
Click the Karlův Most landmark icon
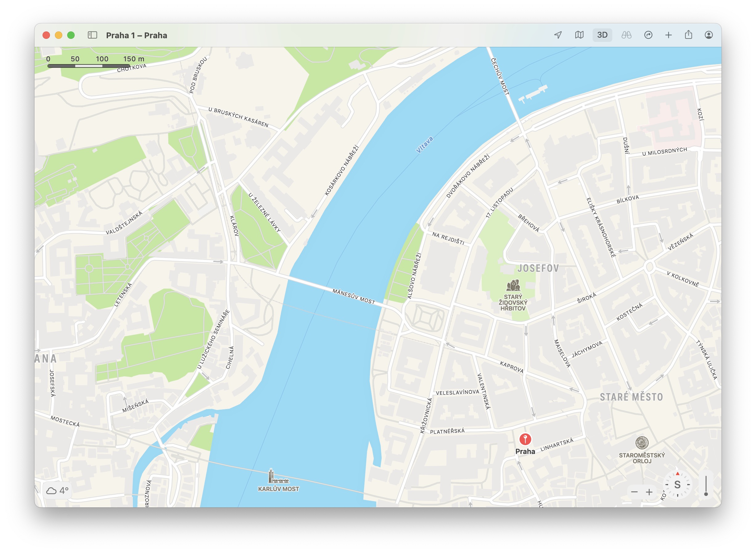tap(277, 476)
